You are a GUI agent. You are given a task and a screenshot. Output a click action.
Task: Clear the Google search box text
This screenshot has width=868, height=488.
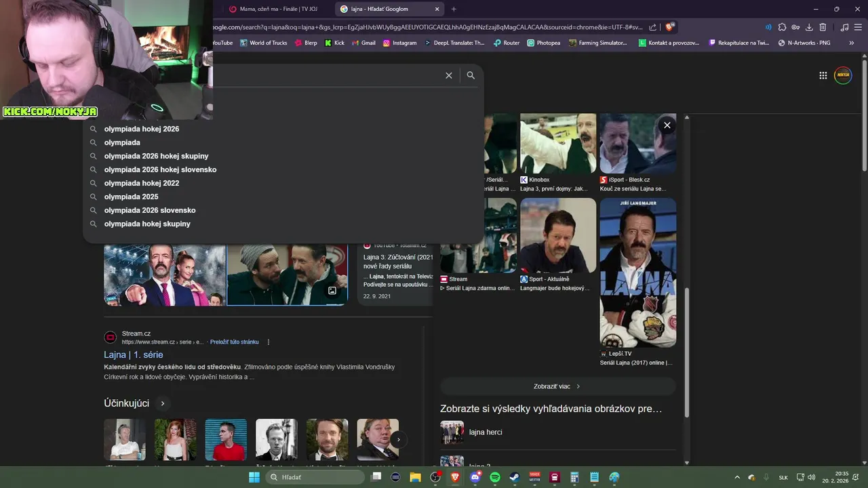click(x=448, y=75)
